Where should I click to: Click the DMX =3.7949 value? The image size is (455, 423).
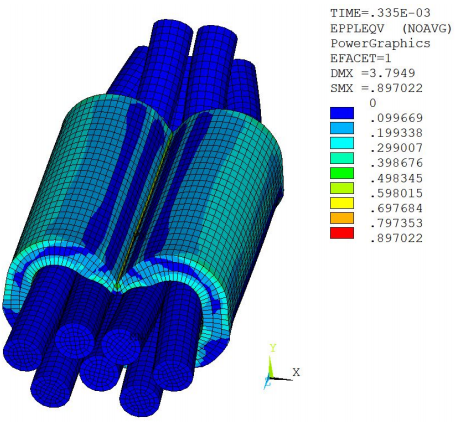[x=373, y=73]
